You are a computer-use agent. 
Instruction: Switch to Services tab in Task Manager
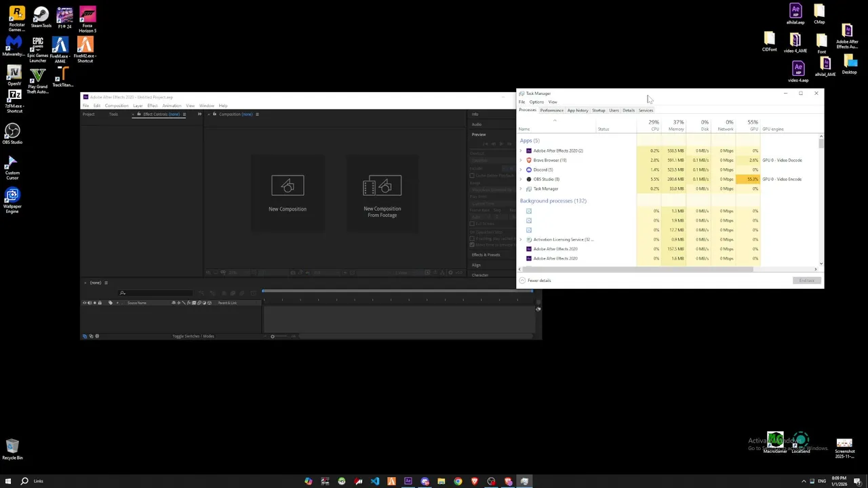pos(646,110)
